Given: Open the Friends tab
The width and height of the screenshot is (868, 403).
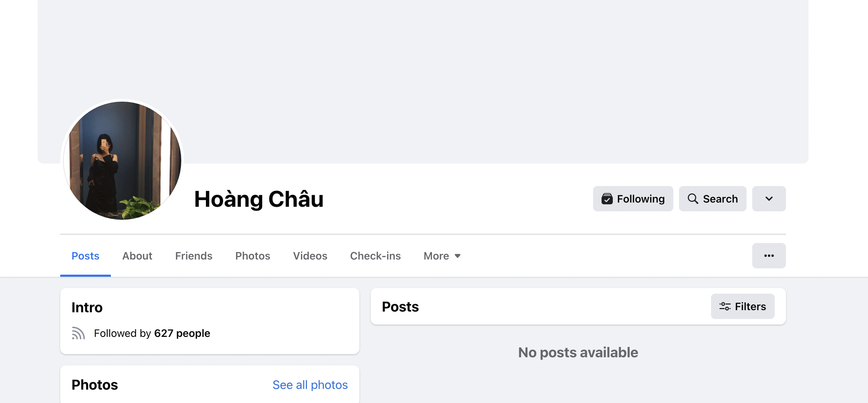Looking at the screenshot, I should pyautogui.click(x=194, y=256).
